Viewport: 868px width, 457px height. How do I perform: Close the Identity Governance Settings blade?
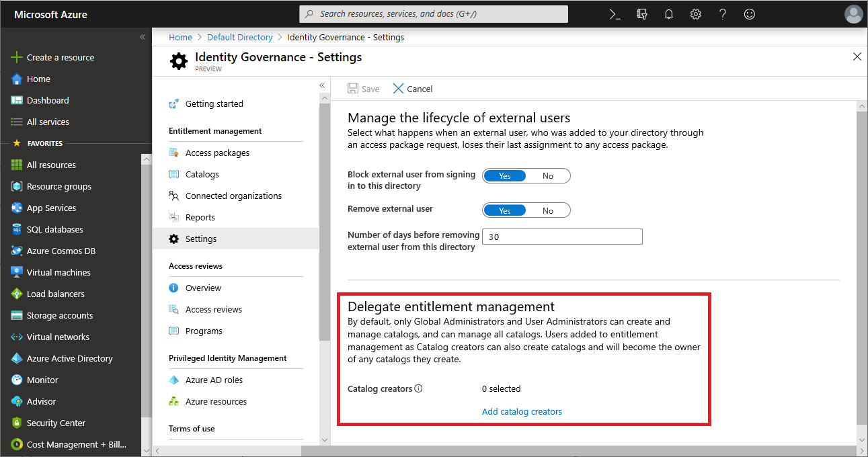[x=857, y=56]
